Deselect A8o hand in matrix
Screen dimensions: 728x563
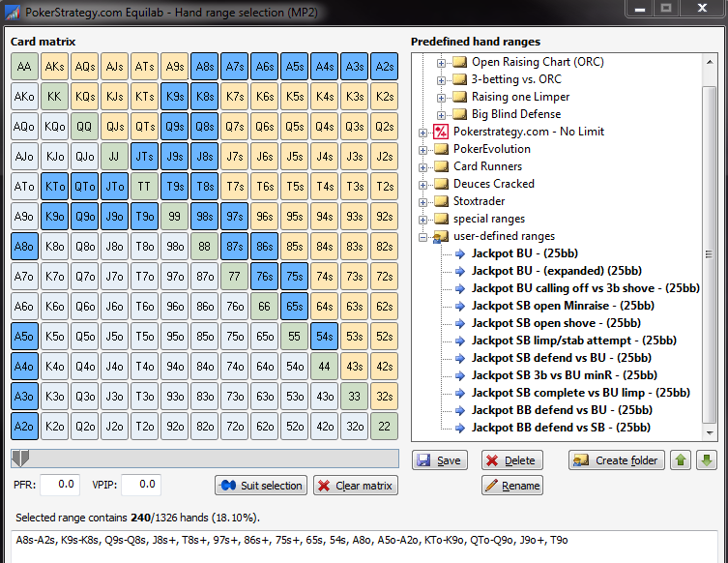pyautogui.click(x=24, y=247)
